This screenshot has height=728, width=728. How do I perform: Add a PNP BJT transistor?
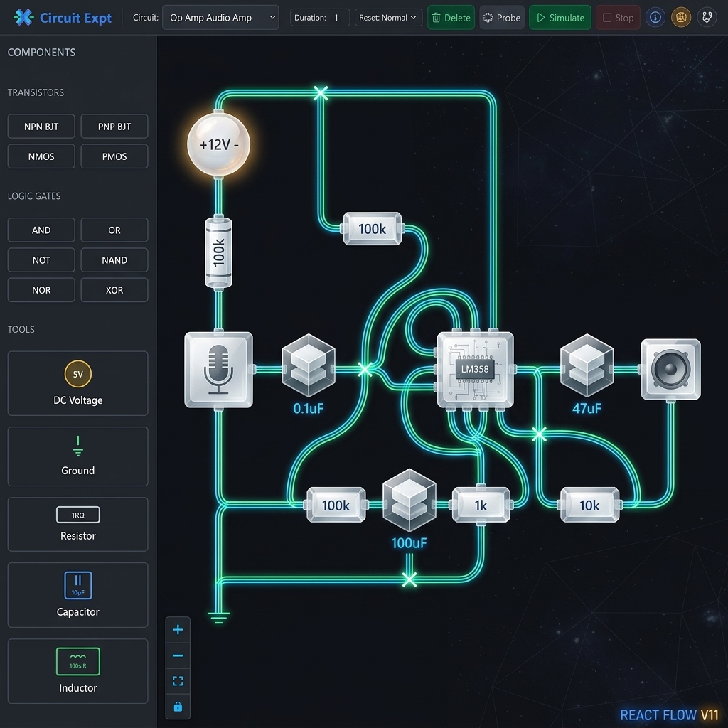114,127
